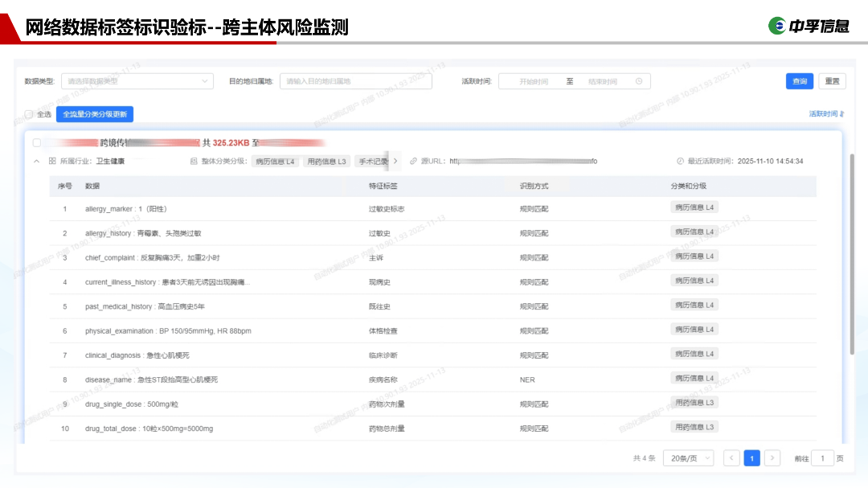The height and width of the screenshot is (488, 868).
Task: Check the cross-border transfer record checkbox
Action: [37, 142]
